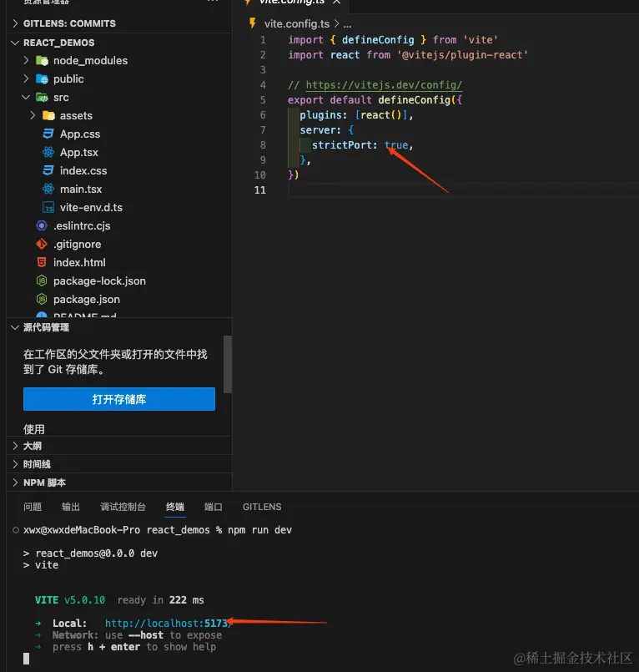Click 'strictPort' on line 8
This screenshot has width=639, height=672.
click(342, 145)
